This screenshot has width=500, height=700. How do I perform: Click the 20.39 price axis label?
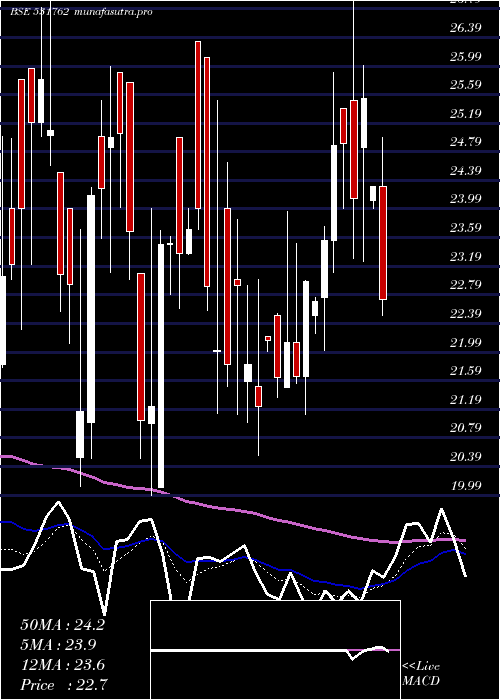466,456
